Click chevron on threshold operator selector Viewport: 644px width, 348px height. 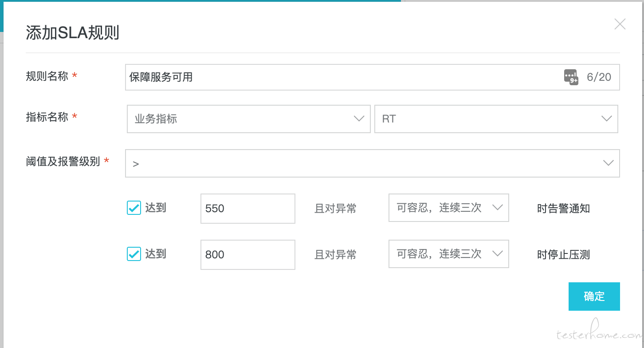(x=609, y=163)
